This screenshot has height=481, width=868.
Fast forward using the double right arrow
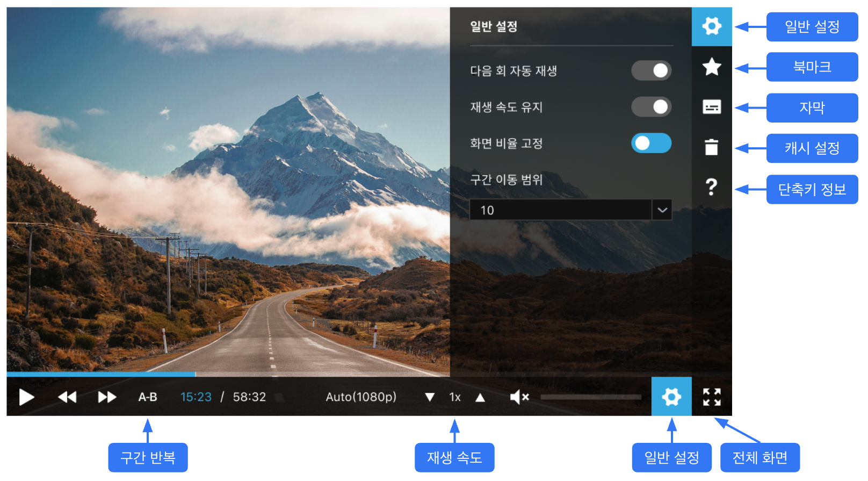tap(107, 397)
